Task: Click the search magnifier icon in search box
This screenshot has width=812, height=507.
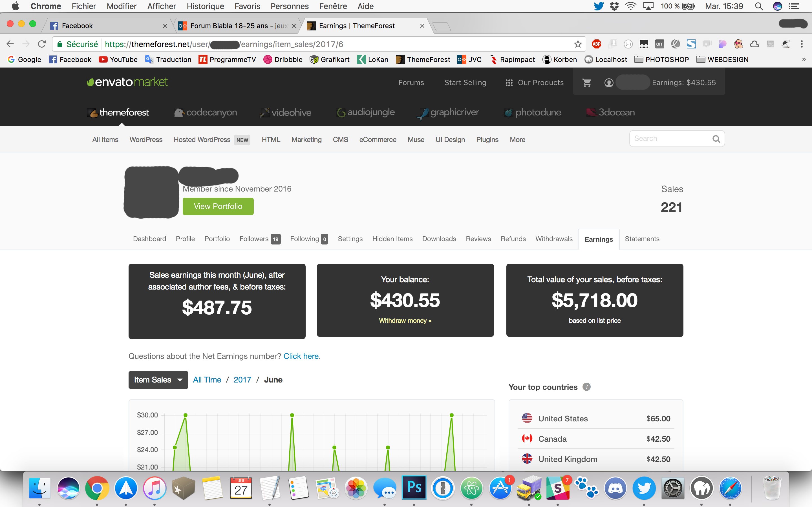Action: (716, 139)
